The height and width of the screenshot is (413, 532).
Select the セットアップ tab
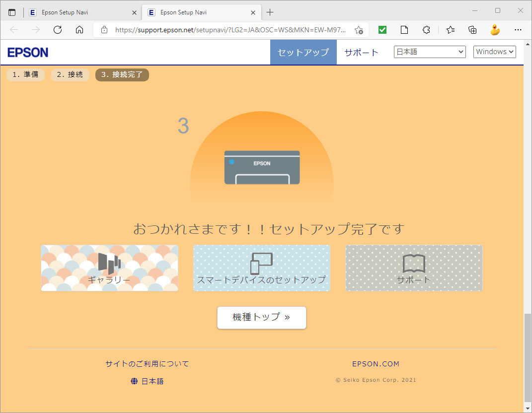click(303, 53)
